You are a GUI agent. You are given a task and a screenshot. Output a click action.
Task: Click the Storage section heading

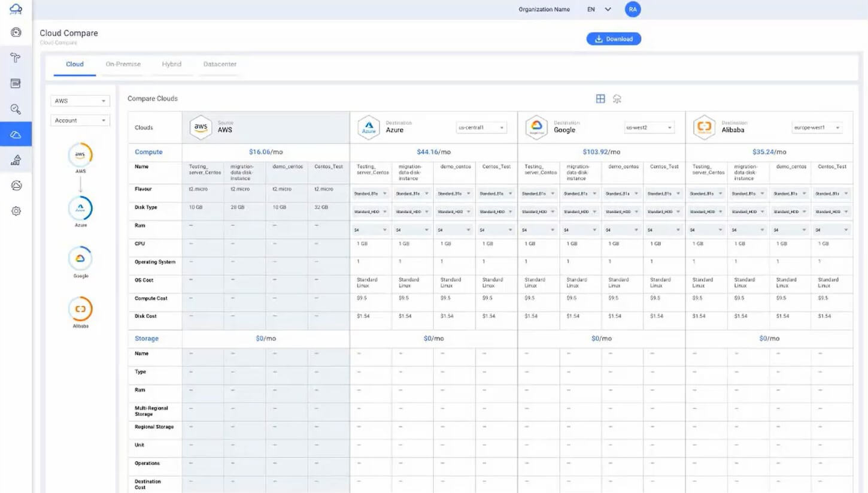coord(147,338)
